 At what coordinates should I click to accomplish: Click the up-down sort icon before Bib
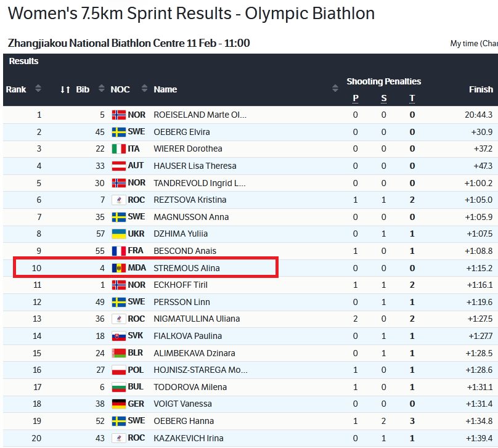[x=65, y=89]
